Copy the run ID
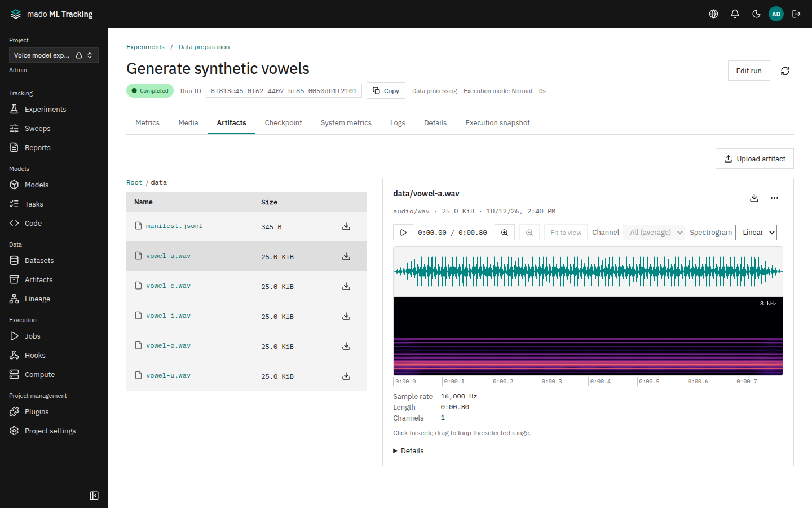This screenshot has height=508, width=812. (x=386, y=91)
